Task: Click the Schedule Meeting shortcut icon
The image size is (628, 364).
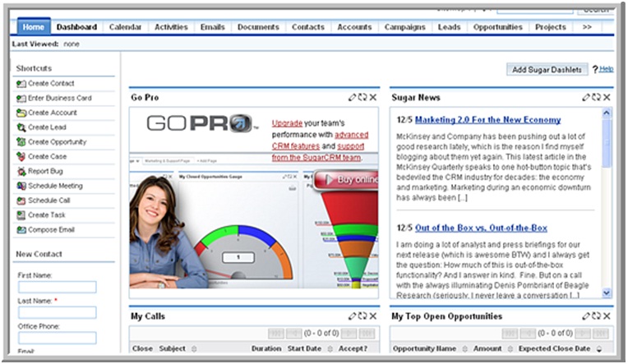Action: [x=21, y=186]
